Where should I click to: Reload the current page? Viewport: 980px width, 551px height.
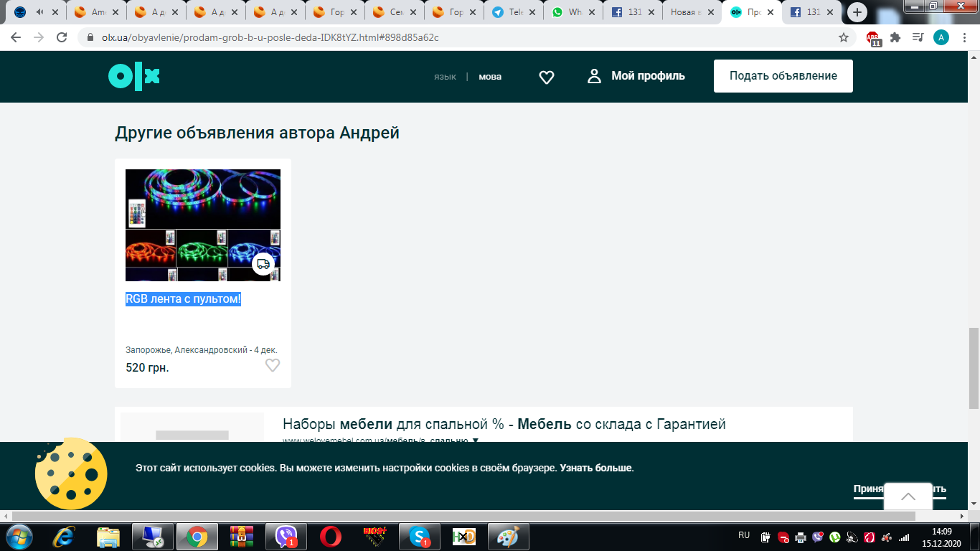(x=62, y=37)
